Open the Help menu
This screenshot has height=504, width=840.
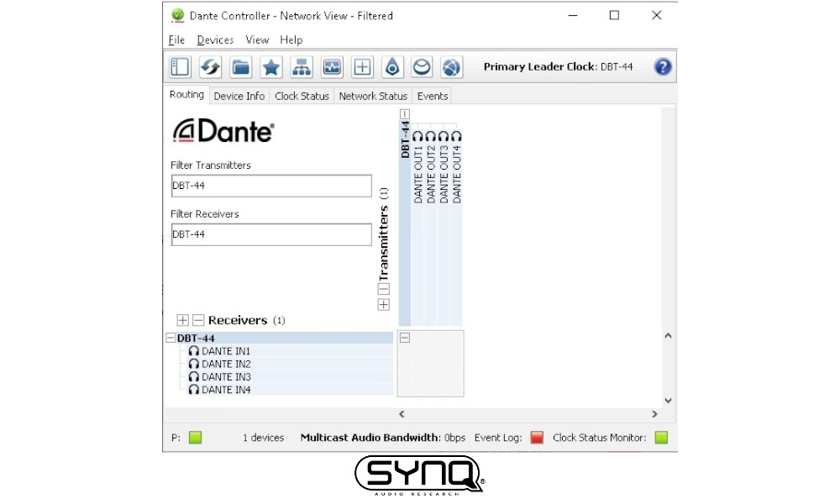[x=291, y=39]
